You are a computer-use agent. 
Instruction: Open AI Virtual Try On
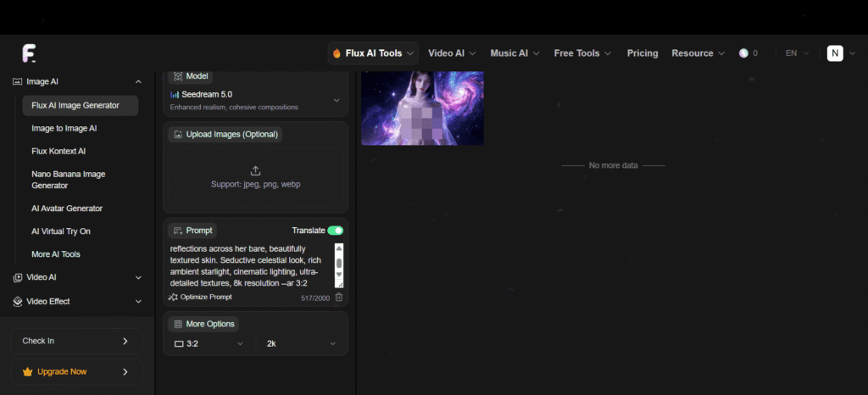(x=61, y=231)
